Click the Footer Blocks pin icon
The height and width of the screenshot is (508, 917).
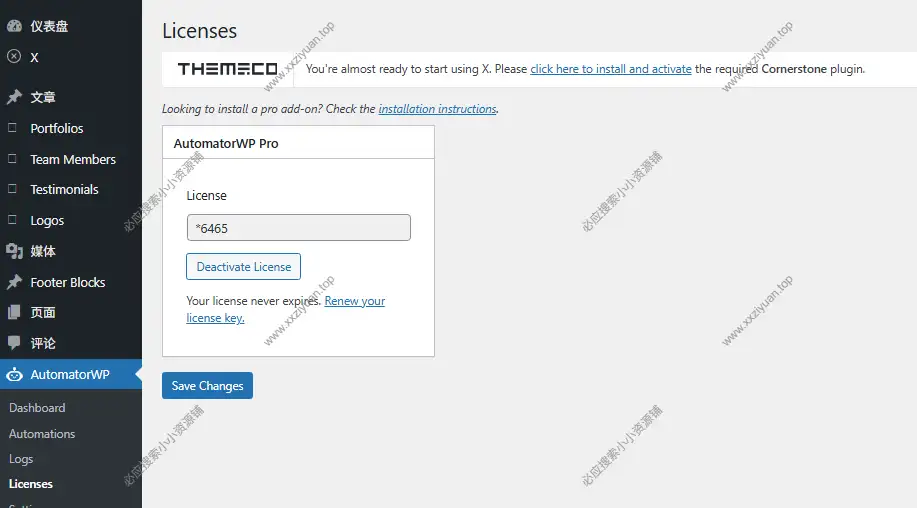tap(14, 282)
